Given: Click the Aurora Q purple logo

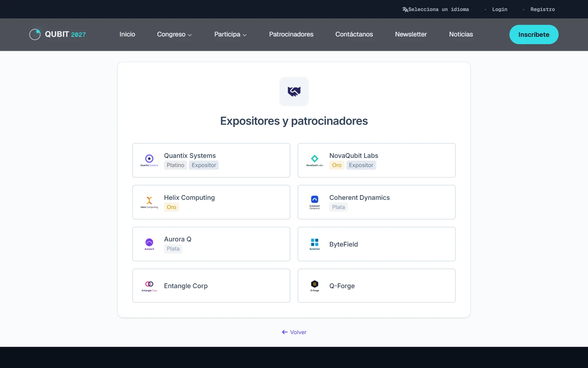Looking at the screenshot, I should tap(149, 244).
